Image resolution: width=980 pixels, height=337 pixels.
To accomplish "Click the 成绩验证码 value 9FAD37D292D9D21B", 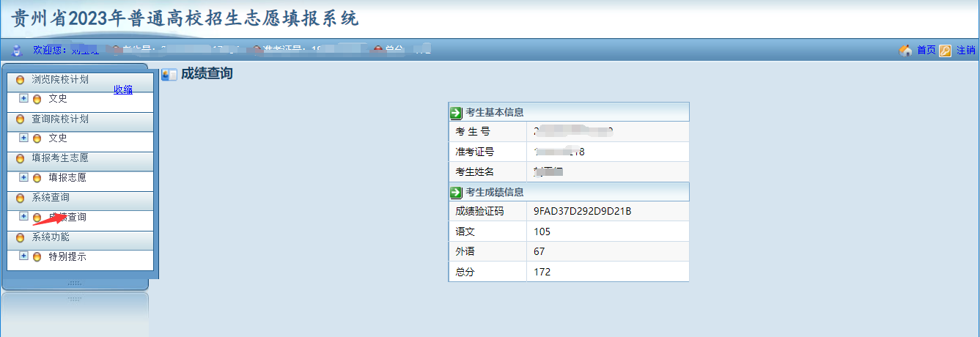I will click(x=582, y=212).
